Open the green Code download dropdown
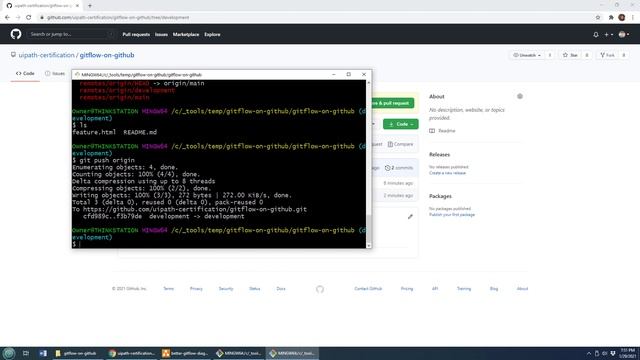This screenshot has width=640, height=360. coord(400,124)
